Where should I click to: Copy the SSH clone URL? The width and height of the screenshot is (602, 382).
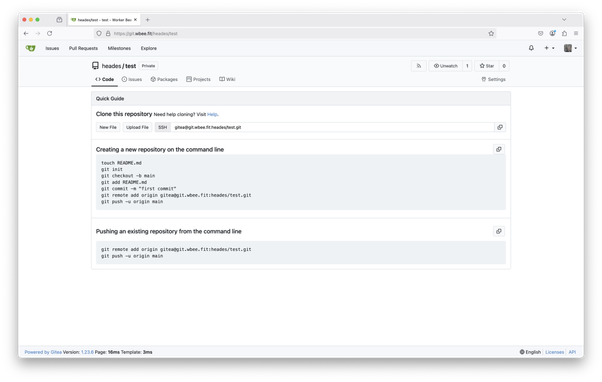[x=499, y=127]
